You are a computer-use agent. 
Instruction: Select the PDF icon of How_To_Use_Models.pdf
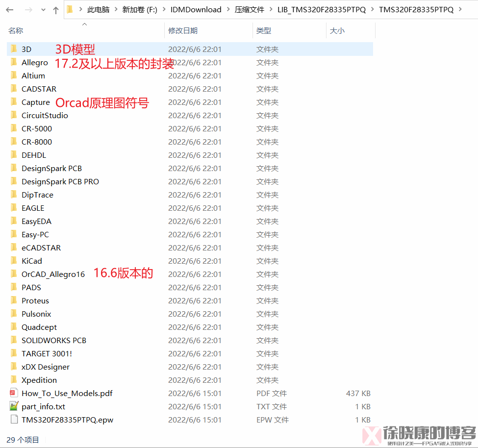click(x=14, y=393)
